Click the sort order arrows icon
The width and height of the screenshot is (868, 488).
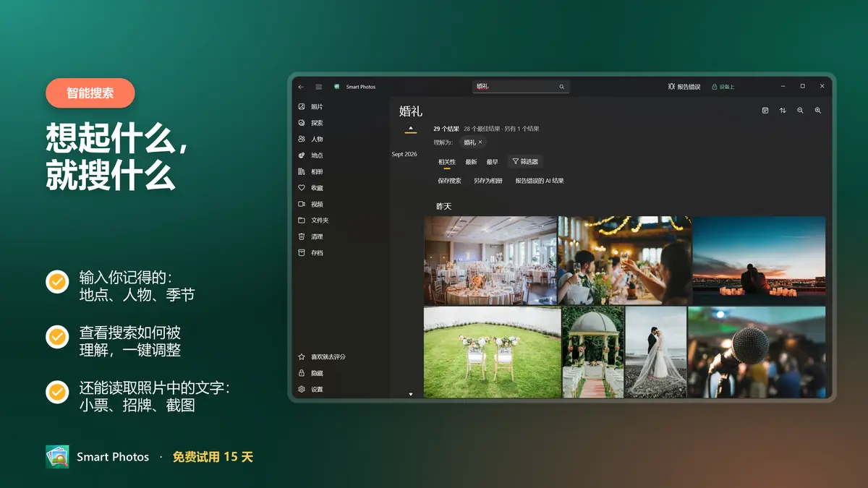783,111
